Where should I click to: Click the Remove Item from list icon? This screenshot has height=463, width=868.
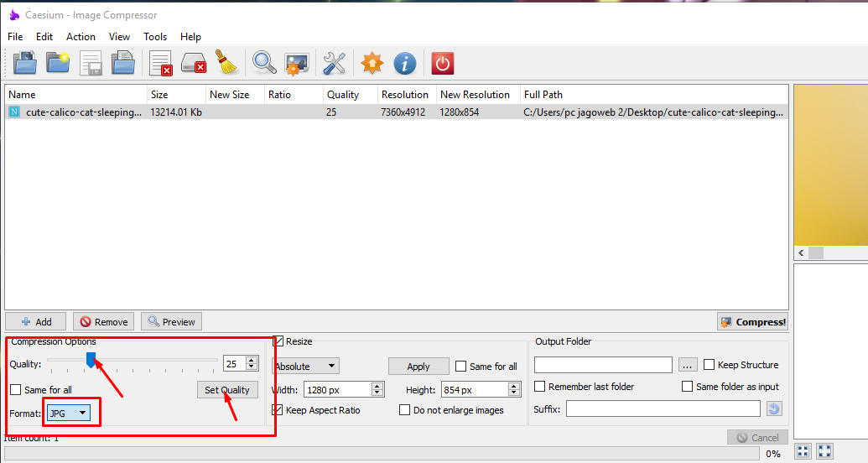161,63
